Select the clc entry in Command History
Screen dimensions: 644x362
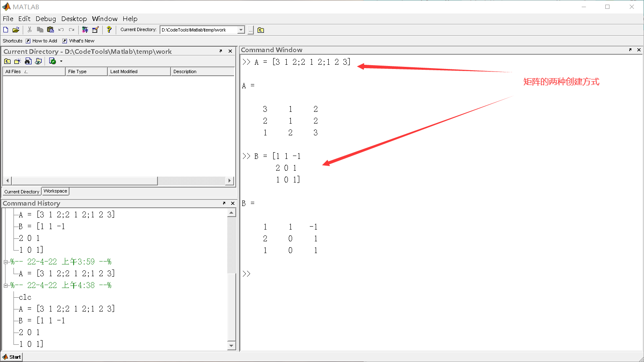pos(25,297)
